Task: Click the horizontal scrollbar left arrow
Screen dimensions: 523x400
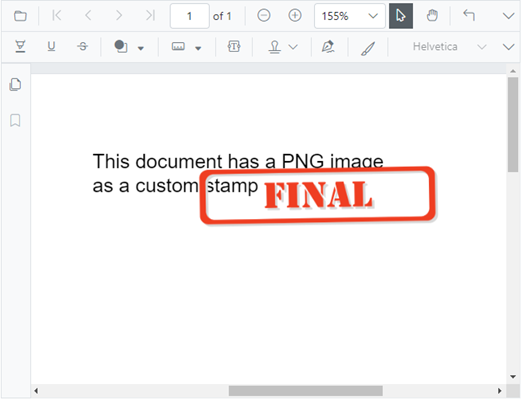Action: (x=36, y=391)
